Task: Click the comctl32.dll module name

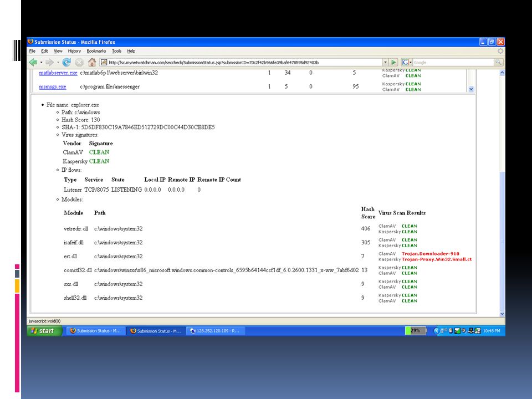Action: tap(78, 270)
